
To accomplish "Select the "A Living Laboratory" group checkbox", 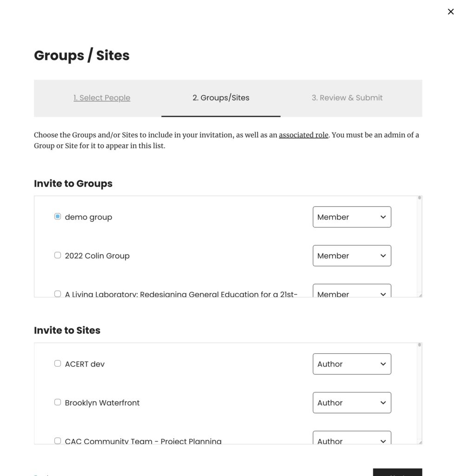I will (x=57, y=294).
